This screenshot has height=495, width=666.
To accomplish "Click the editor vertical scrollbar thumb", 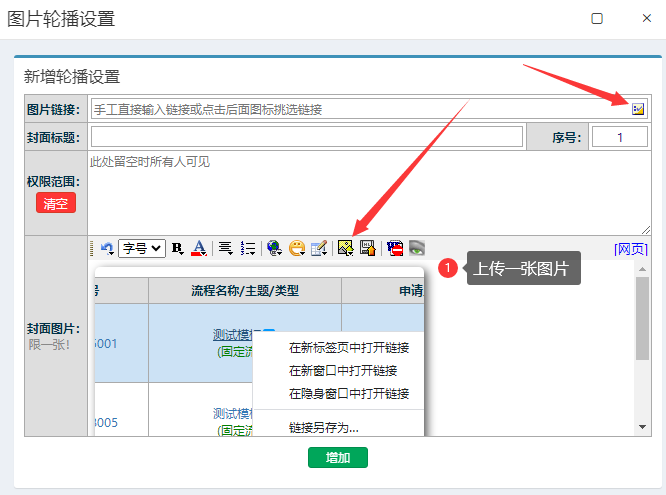I will coord(642,319).
